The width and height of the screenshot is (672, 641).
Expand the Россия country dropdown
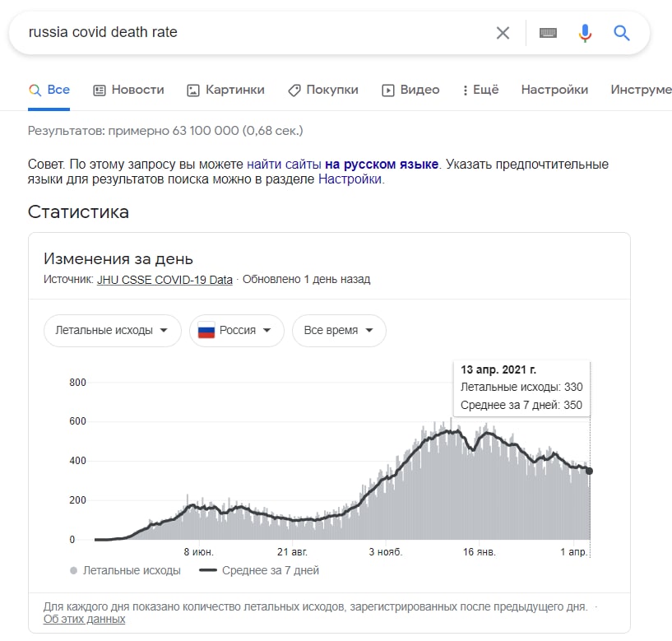[x=237, y=330]
